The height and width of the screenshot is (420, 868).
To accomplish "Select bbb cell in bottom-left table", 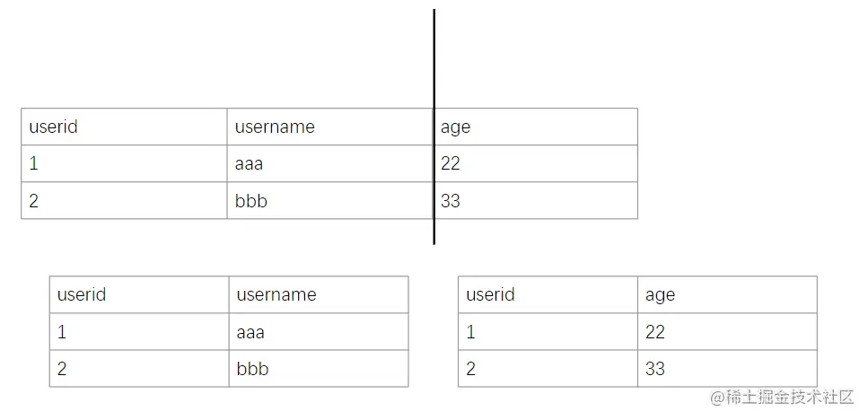I will click(x=252, y=369).
